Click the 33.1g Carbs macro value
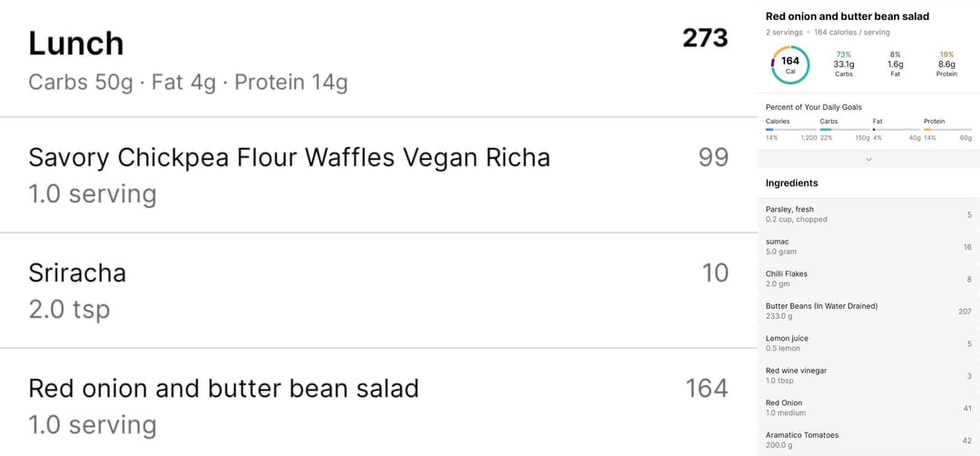This screenshot has height=456, width=980. point(844,64)
